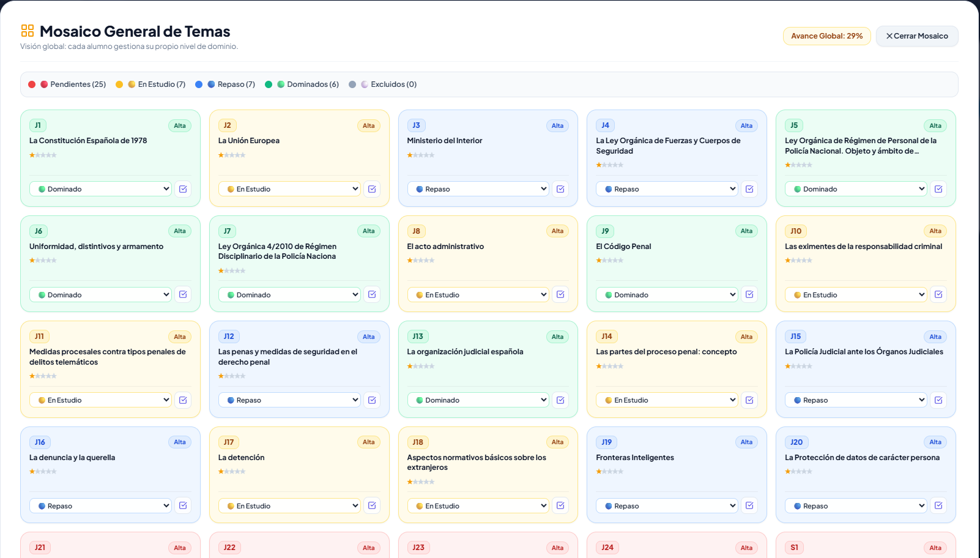The image size is (980, 558).
Task: Click the edit icon on card J4
Action: pyautogui.click(x=749, y=189)
